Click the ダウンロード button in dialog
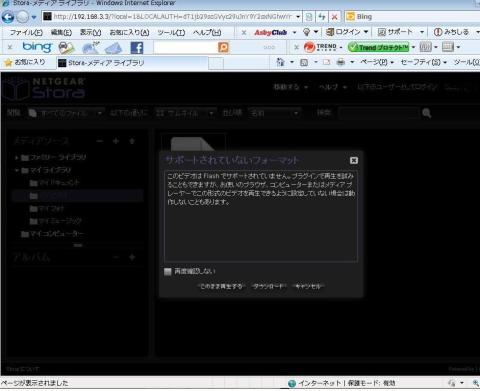The height and width of the screenshot is (391, 480). pyautogui.click(x=268, y=286)
